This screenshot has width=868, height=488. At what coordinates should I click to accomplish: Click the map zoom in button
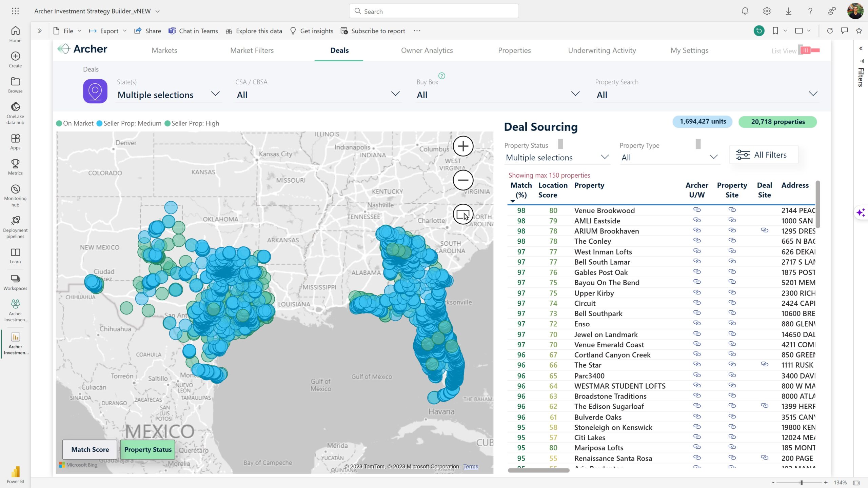click(463, 146)
